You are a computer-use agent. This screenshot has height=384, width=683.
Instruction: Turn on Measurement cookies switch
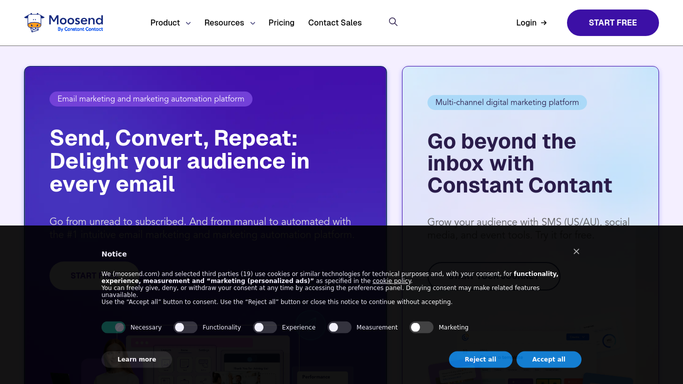pyautogui.click(x=339, y=327)
